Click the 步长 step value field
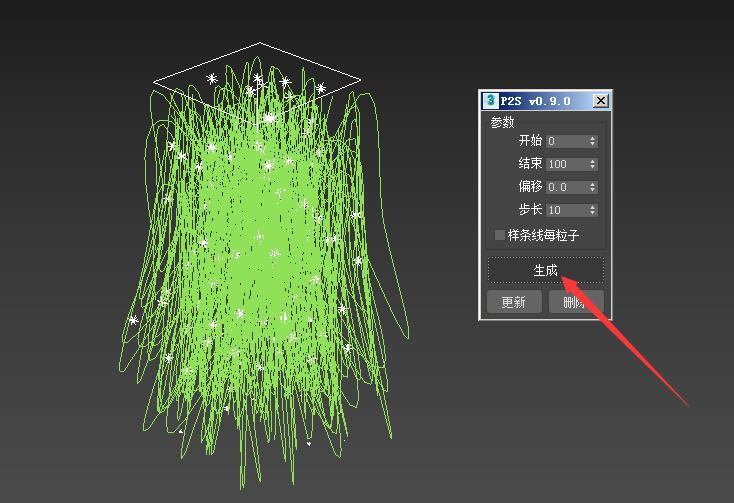 tap(567, 210)
